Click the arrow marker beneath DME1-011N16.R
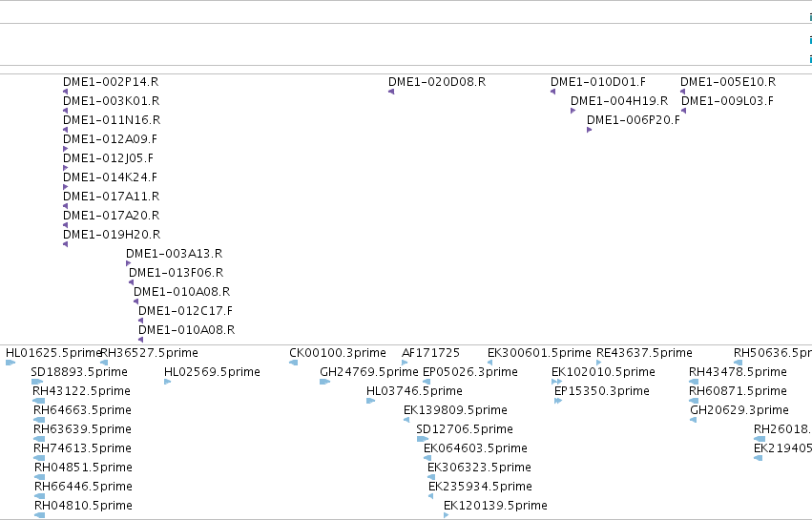 point(65,130)
